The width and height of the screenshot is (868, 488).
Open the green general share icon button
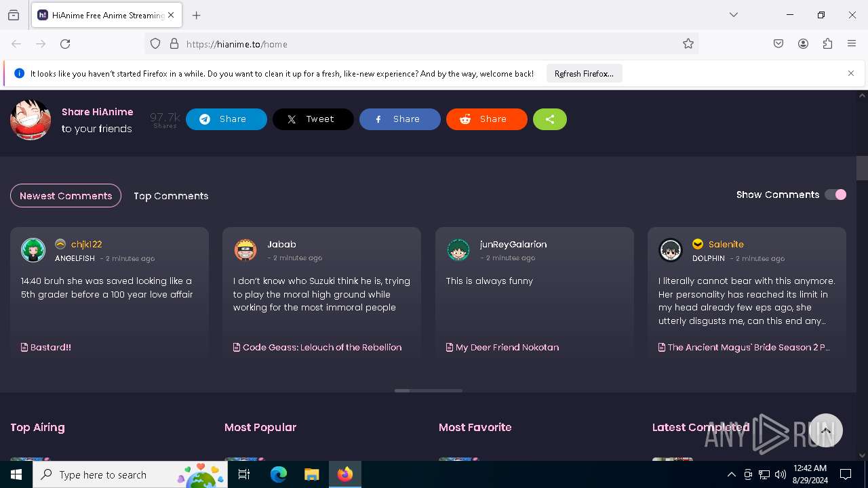[550, 119]
